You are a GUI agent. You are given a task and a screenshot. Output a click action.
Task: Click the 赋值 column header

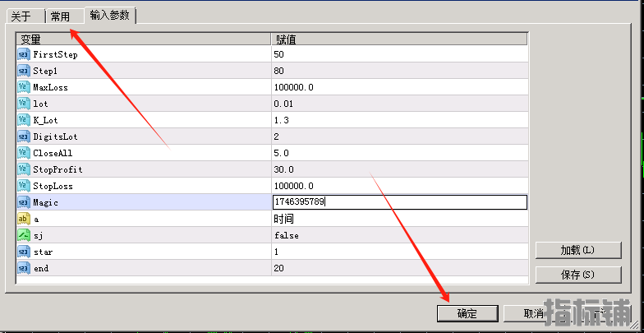pyautogui.click(x=398, y=39)
